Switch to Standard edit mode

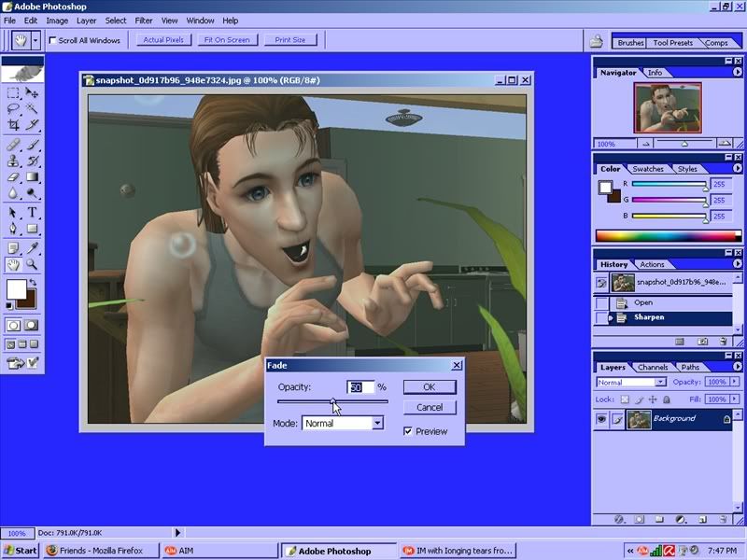point(13,325)
